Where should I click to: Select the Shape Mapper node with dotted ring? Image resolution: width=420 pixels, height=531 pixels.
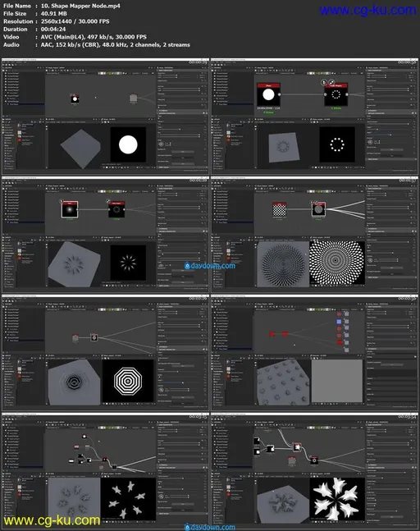pos(336,94)
